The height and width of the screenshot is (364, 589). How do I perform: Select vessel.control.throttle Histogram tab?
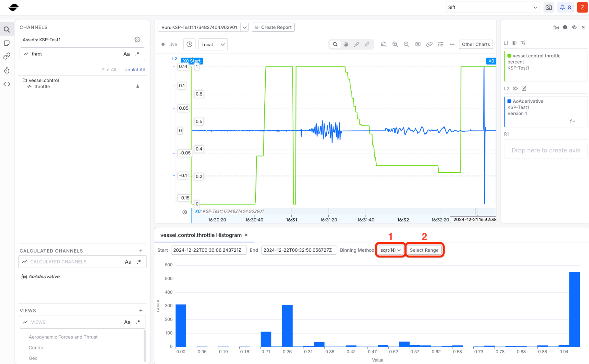point(201,235)
